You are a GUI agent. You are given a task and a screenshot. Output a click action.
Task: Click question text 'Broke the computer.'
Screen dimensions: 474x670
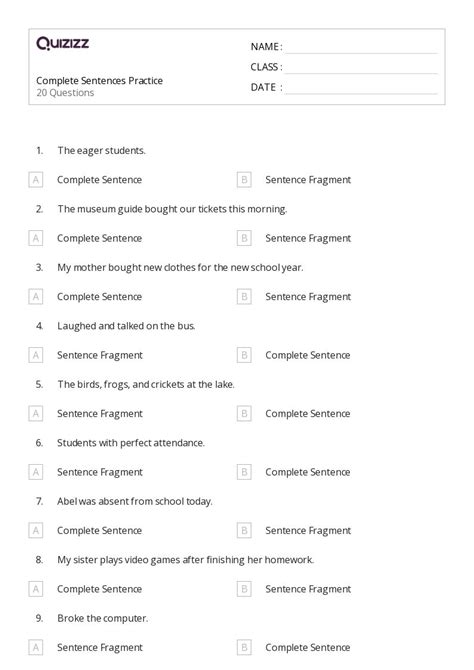coord(103,618)
